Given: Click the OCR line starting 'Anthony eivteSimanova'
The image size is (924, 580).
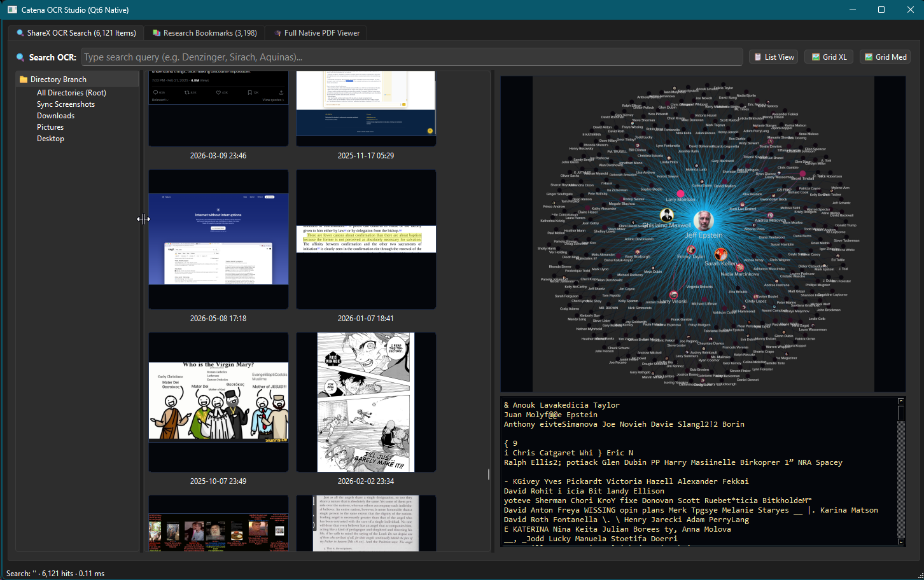Looking at the screenshot, I should (624, 424).
